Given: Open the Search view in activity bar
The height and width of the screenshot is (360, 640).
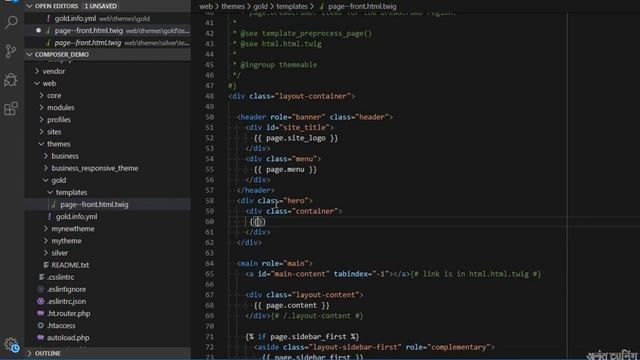Looking at the screenshot, I should point(11,22).
